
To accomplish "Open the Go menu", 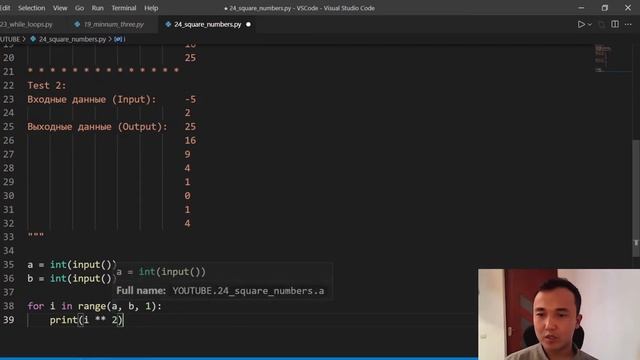I will (80, 8).
